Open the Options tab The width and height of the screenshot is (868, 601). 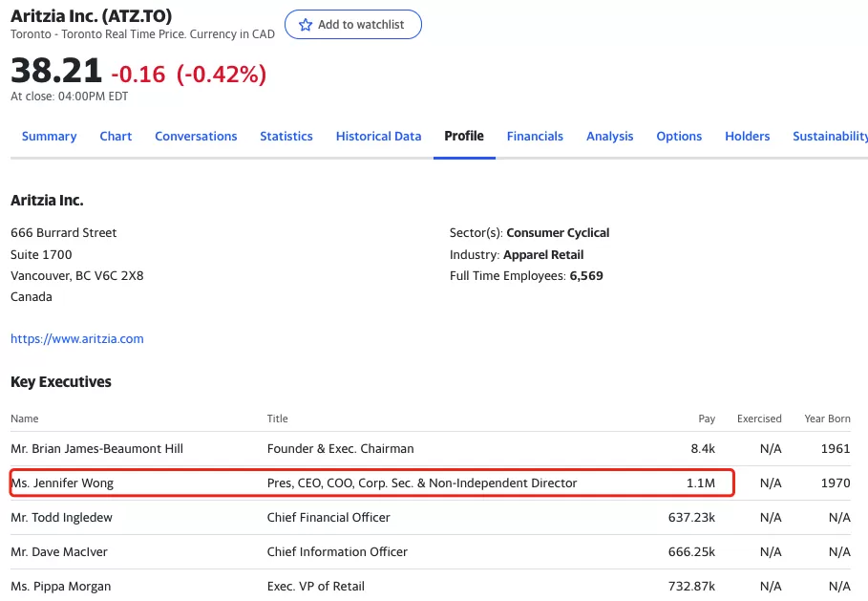679,137
